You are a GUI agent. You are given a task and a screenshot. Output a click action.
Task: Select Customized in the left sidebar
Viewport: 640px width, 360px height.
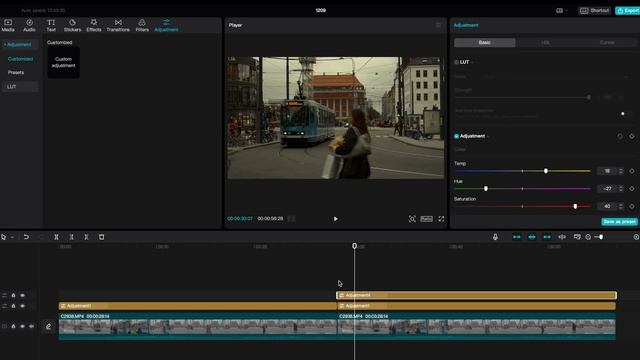click(x=20, y=59)
